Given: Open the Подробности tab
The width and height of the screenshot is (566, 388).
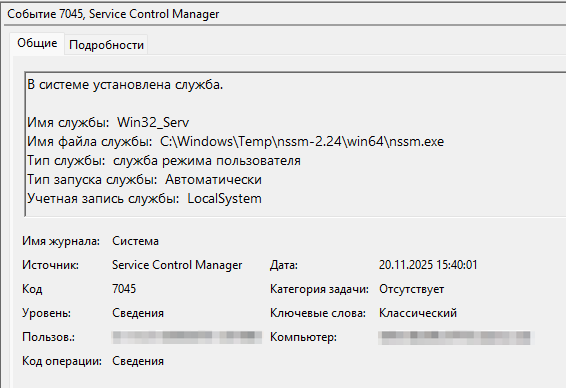Looking at the screenshot, I should [106, 45].
